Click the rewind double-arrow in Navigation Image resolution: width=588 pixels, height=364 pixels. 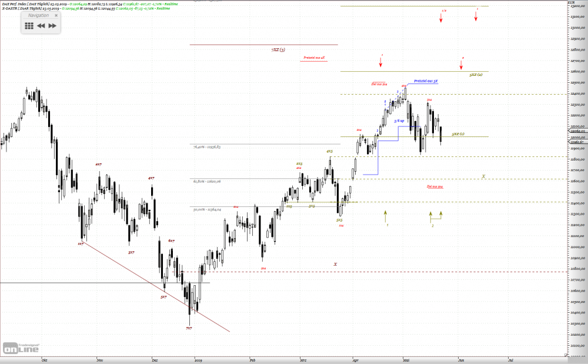click(x=41, y=26)
